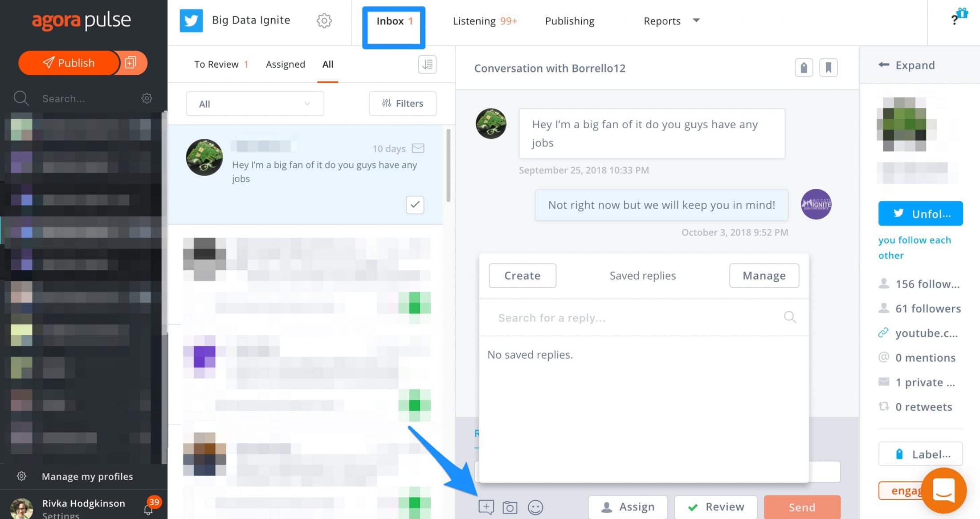Click '0 mentions' stat
Screen dimensions: 980x519
click(x=925, y=357)
